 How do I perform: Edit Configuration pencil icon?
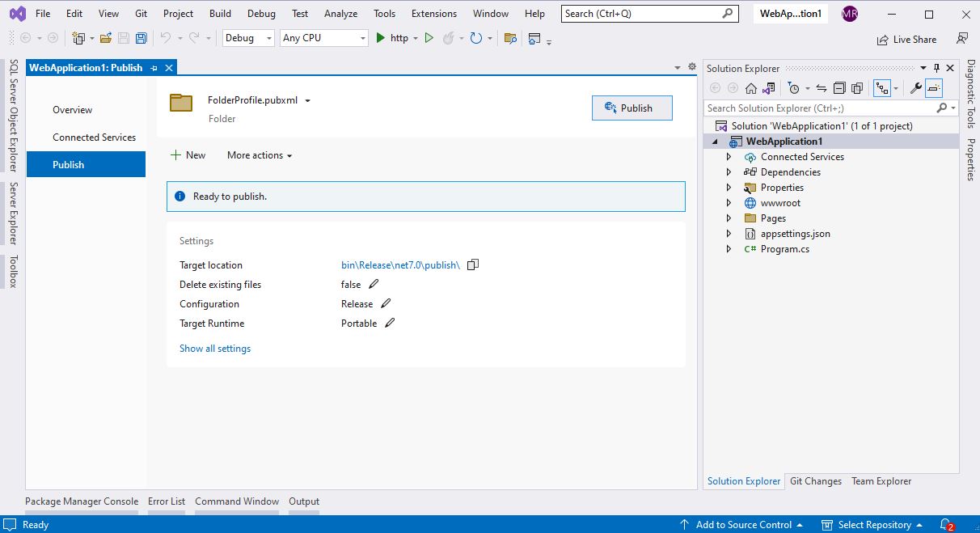pos(386,303)
